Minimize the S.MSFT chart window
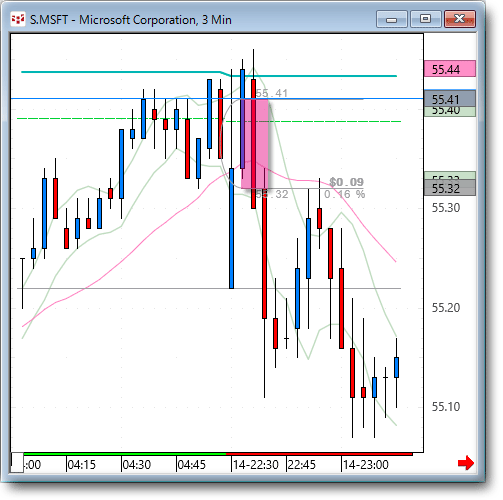Image resolution: width=503 pixels, height=500 pixels. coord(391,19)
